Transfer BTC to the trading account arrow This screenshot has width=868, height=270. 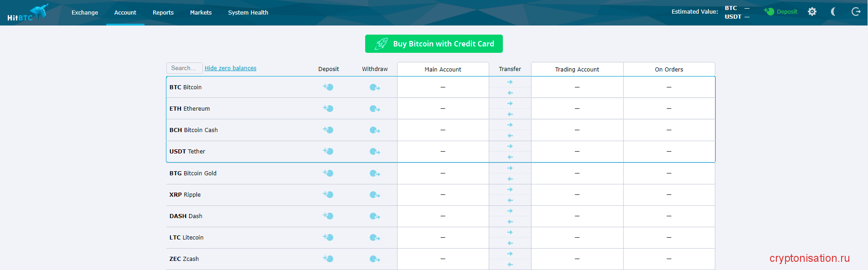[510, 82]
